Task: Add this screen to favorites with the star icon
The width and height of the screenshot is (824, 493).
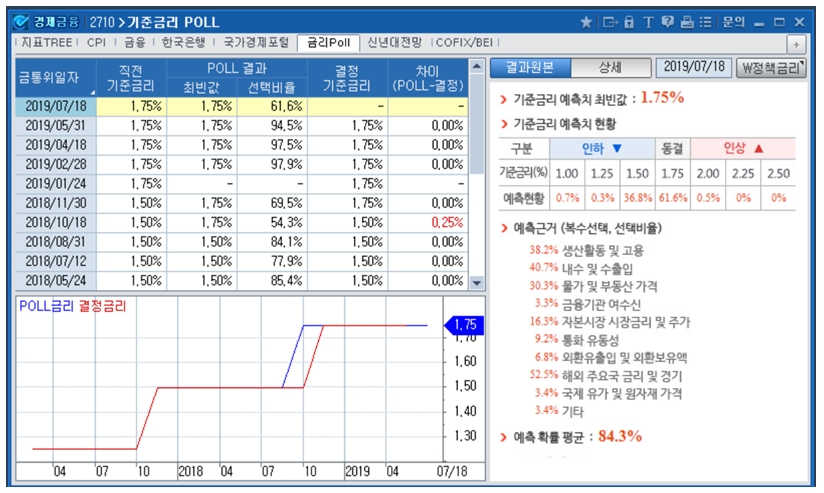Action: [x=586, y=22]
